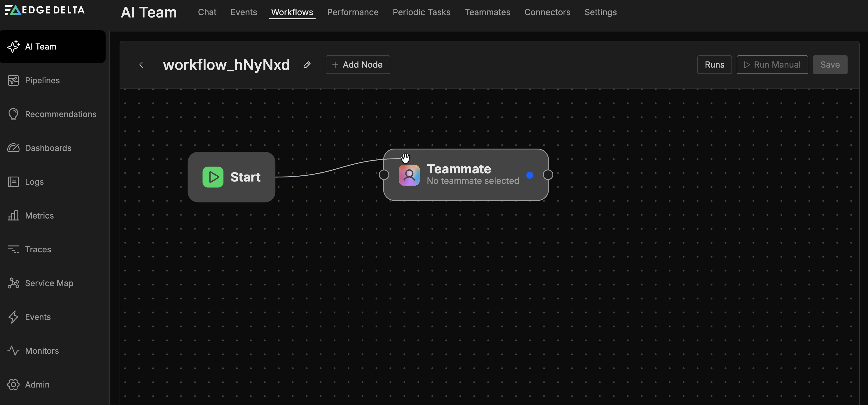Screen dimensions: 868x405
Task: Open the Teammates tab
Action: [487, 12]
